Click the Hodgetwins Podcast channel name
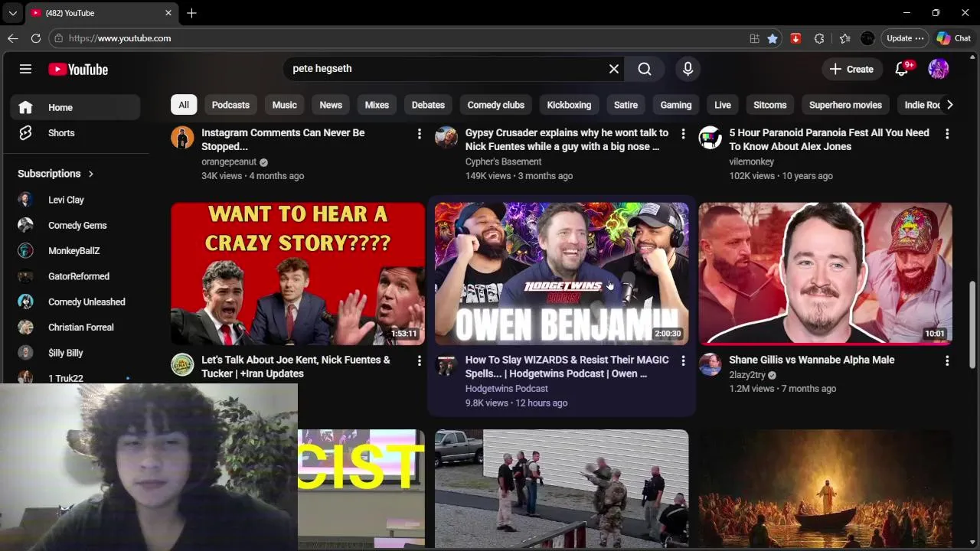The image size is (980, 551). pos(507,389)
